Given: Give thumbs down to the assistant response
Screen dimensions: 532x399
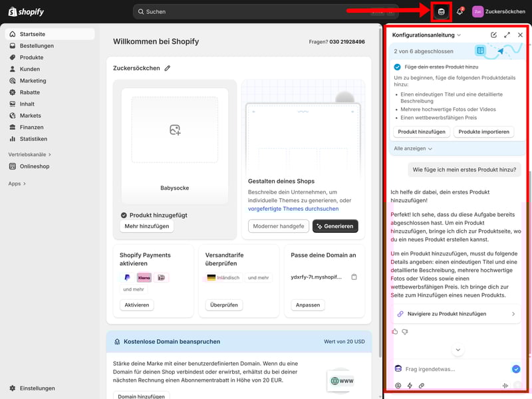Looking at the screenshot, I should [405, 331].
